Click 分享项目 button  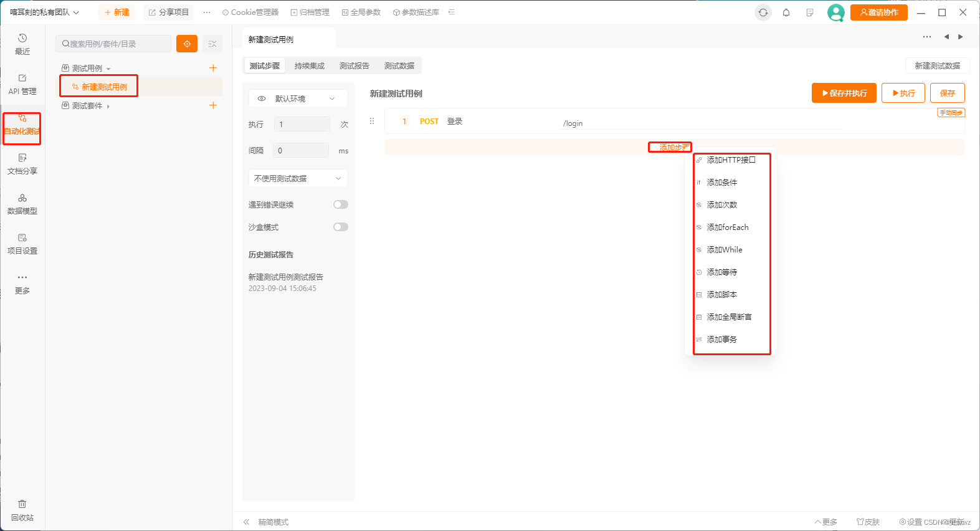[x=168, y=12]
